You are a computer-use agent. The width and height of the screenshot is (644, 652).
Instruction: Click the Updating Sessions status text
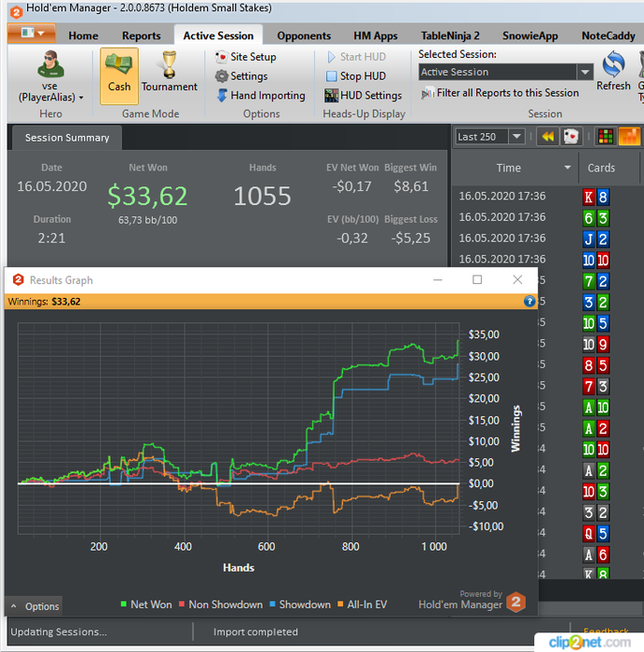[59, 632]
